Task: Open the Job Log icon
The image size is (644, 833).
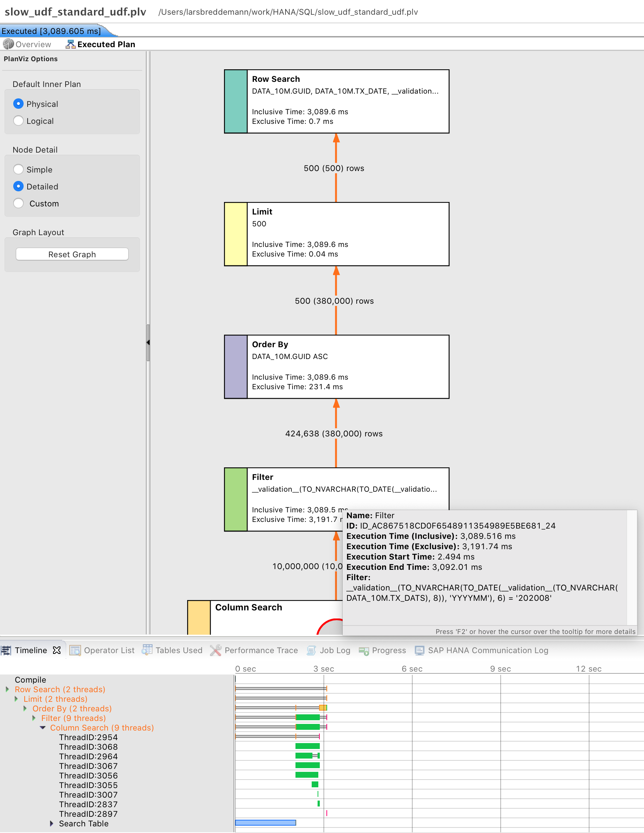Action: pyautogui.click(x=312, y=650)
